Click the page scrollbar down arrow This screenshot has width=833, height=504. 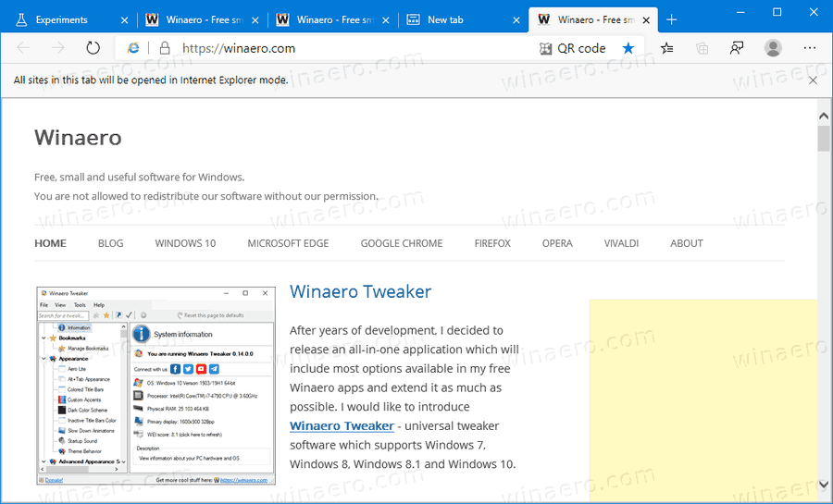pyautogui.click(x=824, y=484)
